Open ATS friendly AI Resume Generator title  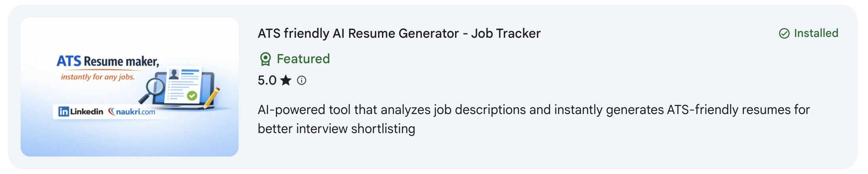click(x=399, y=33)
